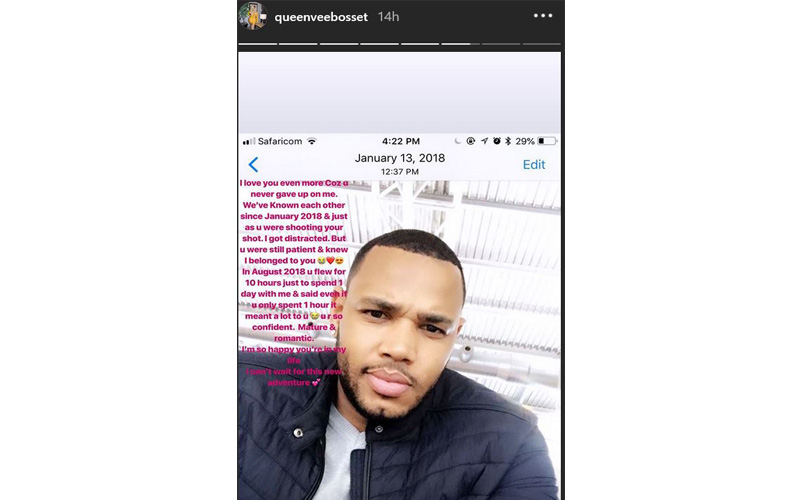Image resolution: width=800 pixels, height=500 pixels.
Task: Tap the man's selfie photo
Action: coord(399,340)
